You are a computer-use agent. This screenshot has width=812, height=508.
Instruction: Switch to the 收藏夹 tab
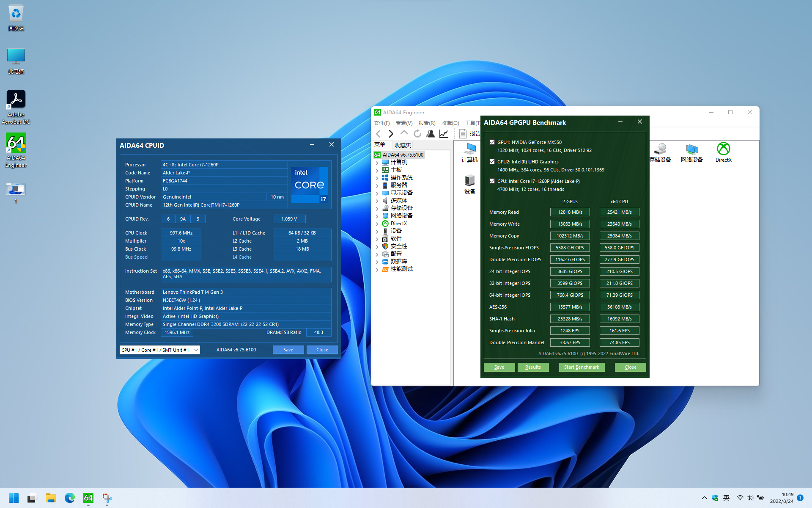(403, 145)
